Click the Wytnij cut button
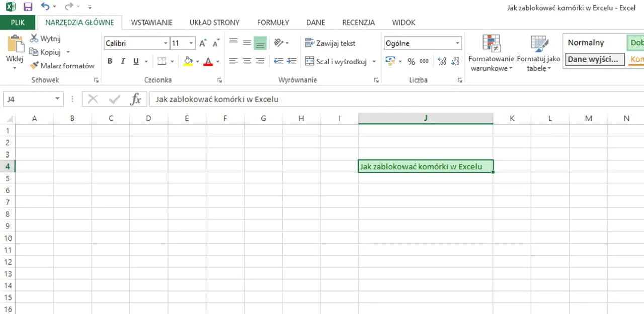The width and height of the screenshot is (644, 314). click(x=45, y=38)
